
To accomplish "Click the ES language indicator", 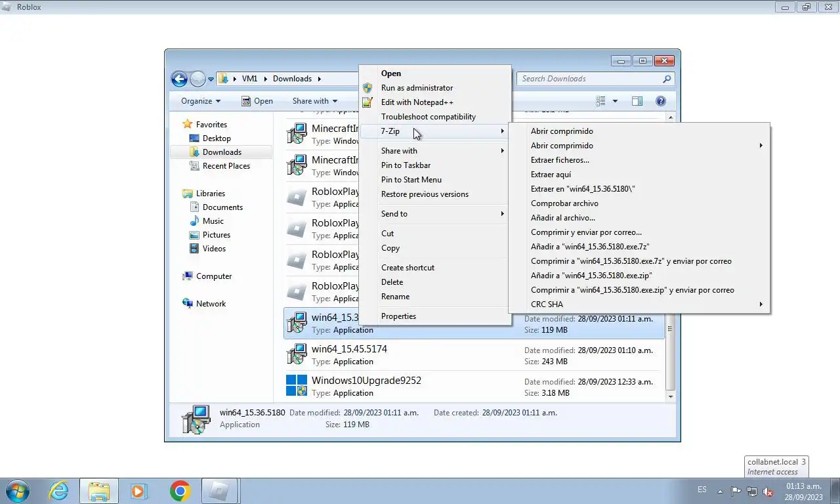I will point(702,490).
